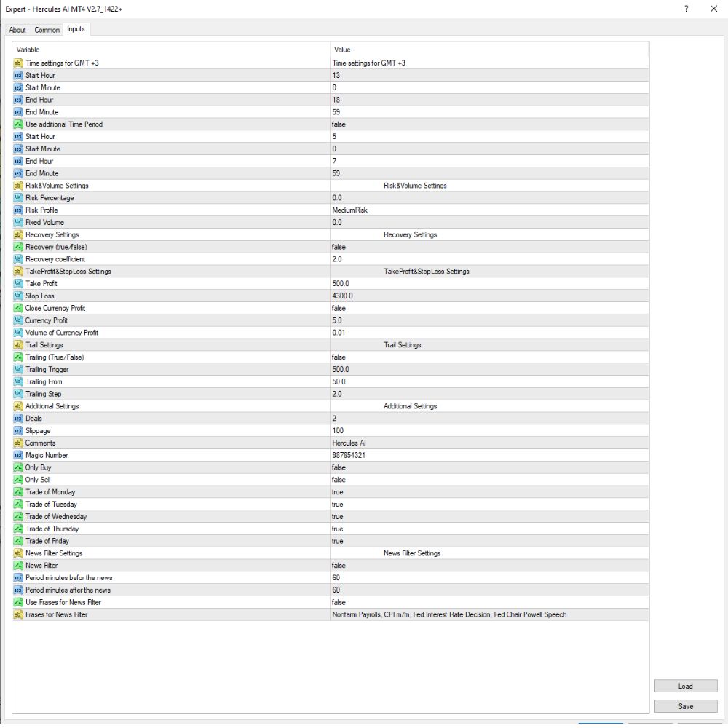This screenshot has height=728, width=728.
Task: Click the Stop Loss value 4300.0
Action: (x=343, y=296)
